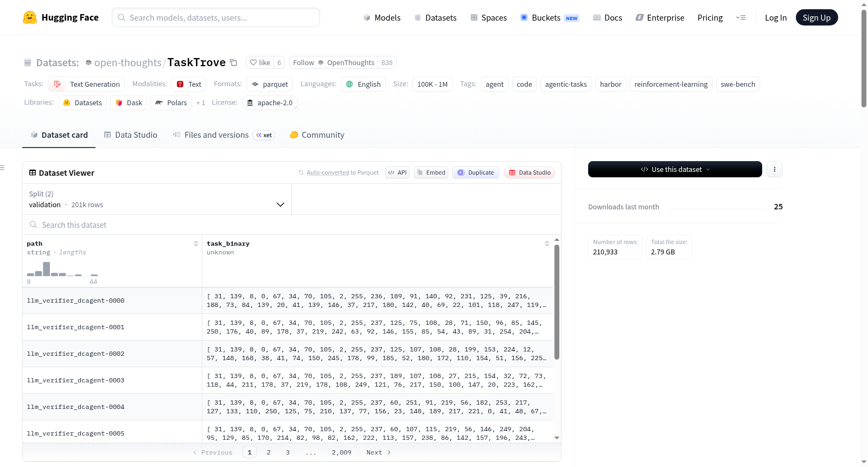This screenshot has height=467, width=868.
Task: Click the search magnifier icon in header
Action: (122, 17)
